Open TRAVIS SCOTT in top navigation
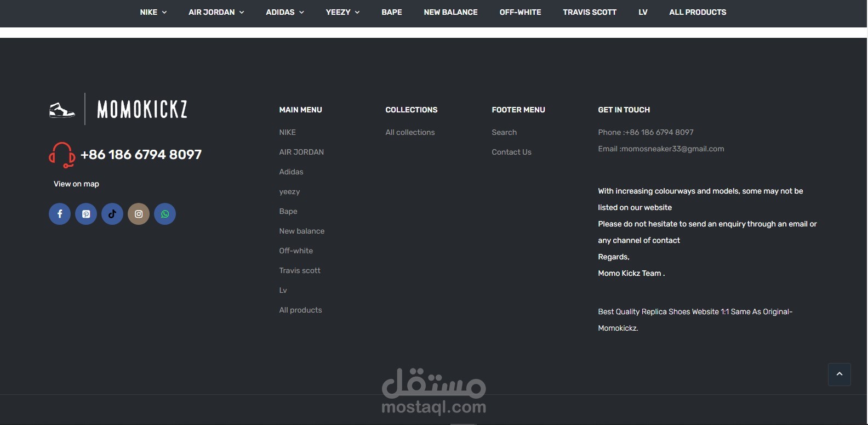868x425 pixels. pos(590,12)
